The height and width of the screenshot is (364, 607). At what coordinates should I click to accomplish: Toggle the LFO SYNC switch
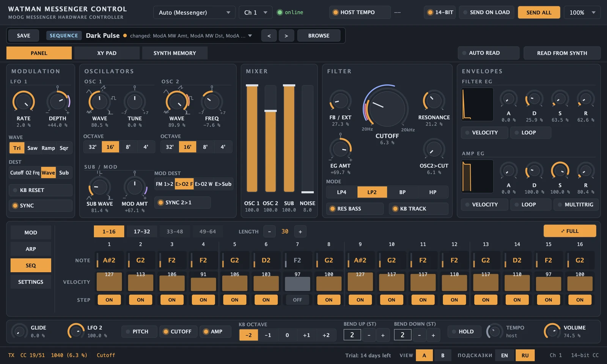point(40,206)
